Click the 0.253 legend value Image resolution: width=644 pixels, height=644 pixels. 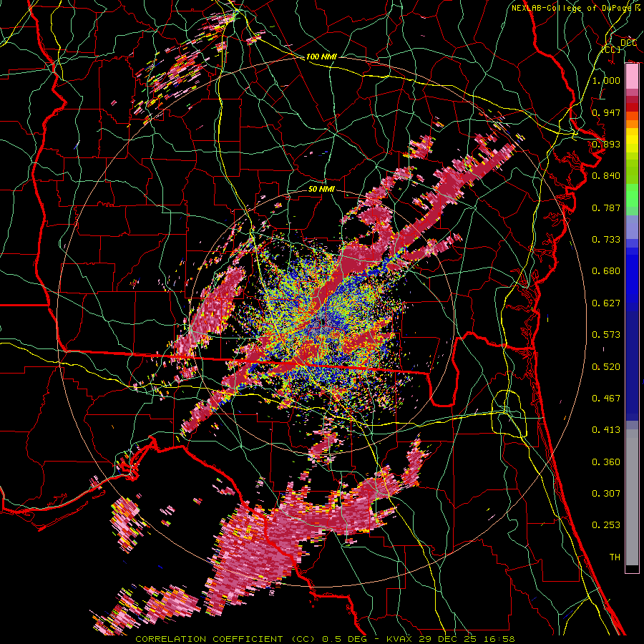[x=606, y=525]
